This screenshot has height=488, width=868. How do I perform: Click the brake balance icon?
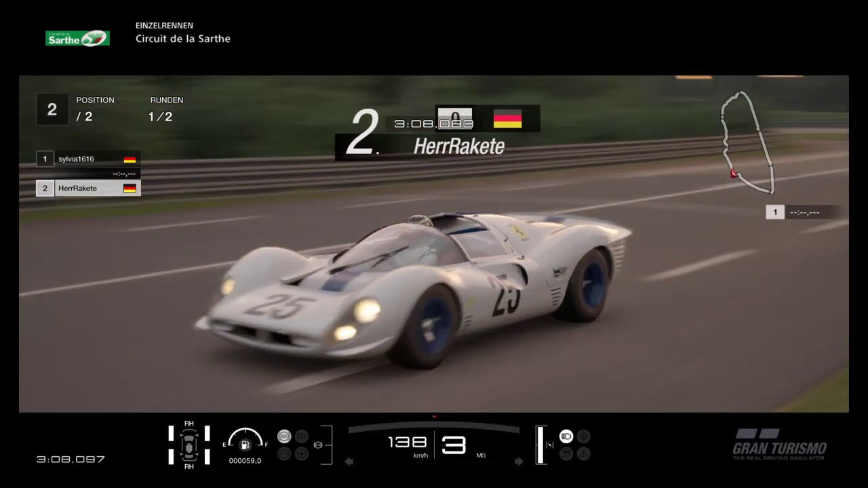point(318,445)
